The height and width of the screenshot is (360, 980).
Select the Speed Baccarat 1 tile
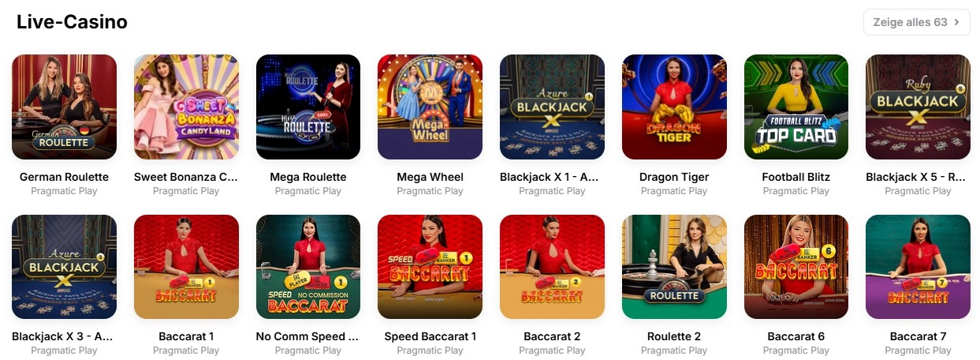[430, 267]
